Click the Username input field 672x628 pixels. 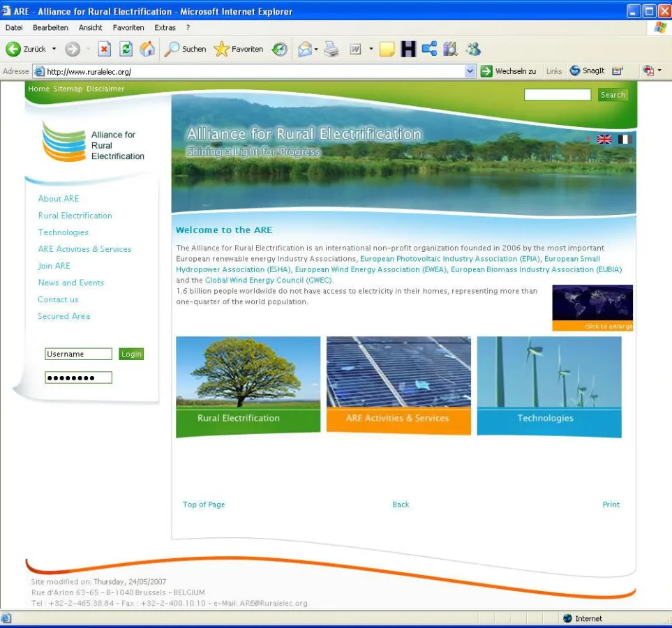pyautogui.click(x=78, y=354)
